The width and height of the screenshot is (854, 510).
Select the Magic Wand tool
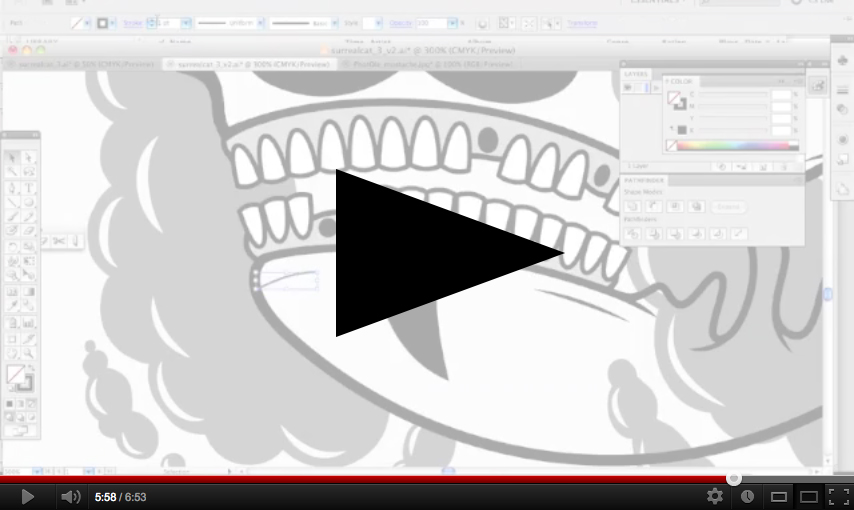coord(12,172)
